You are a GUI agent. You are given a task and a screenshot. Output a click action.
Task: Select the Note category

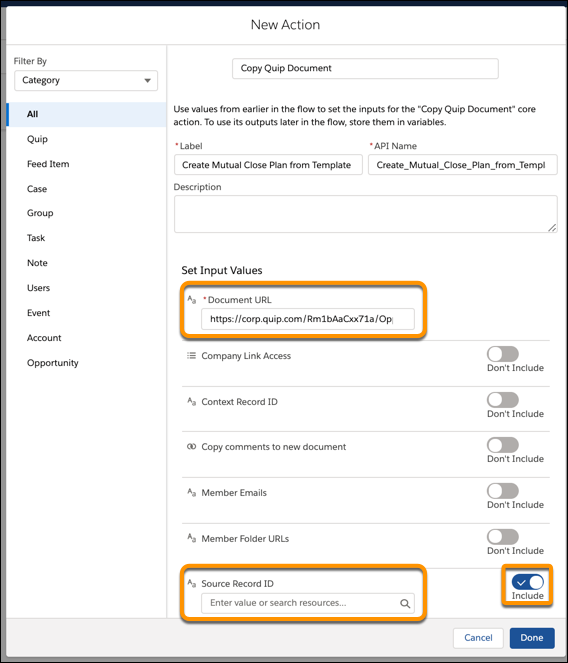[37, 263]
